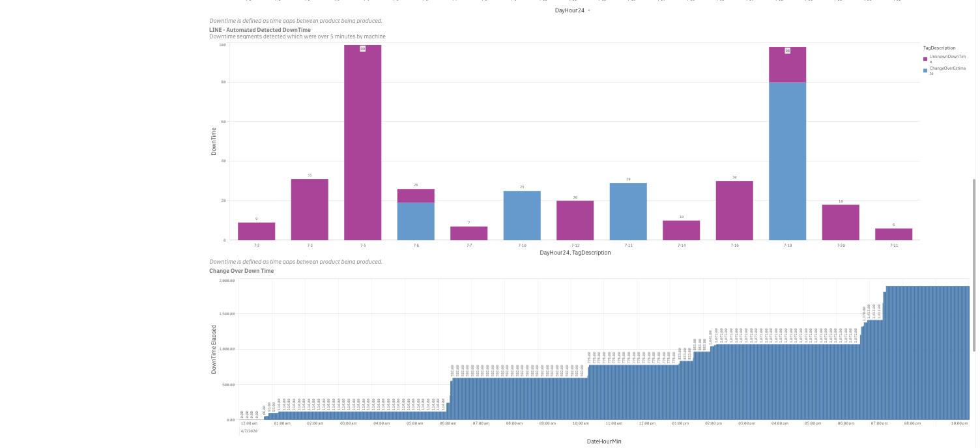This screenshot has width=980, height=448.
Task: Click the 7-16 purple bar
Action: pos(734,210)
